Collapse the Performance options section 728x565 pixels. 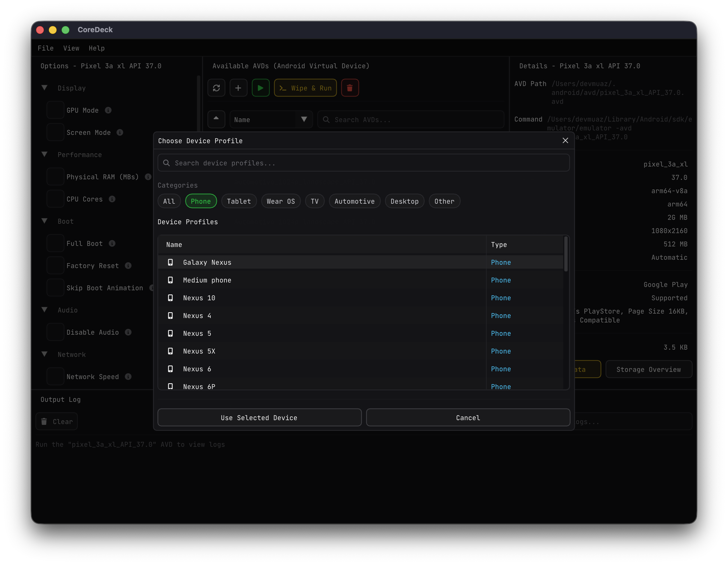pos(44,154)
